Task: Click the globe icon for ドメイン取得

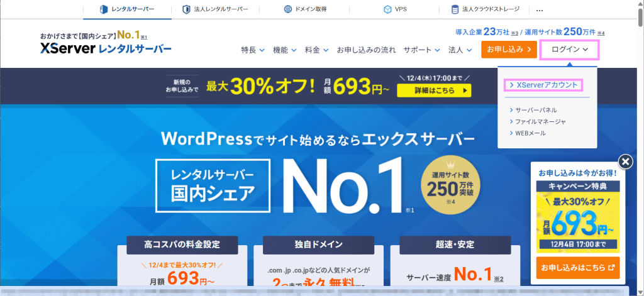Action: click(x=287, y=10)
